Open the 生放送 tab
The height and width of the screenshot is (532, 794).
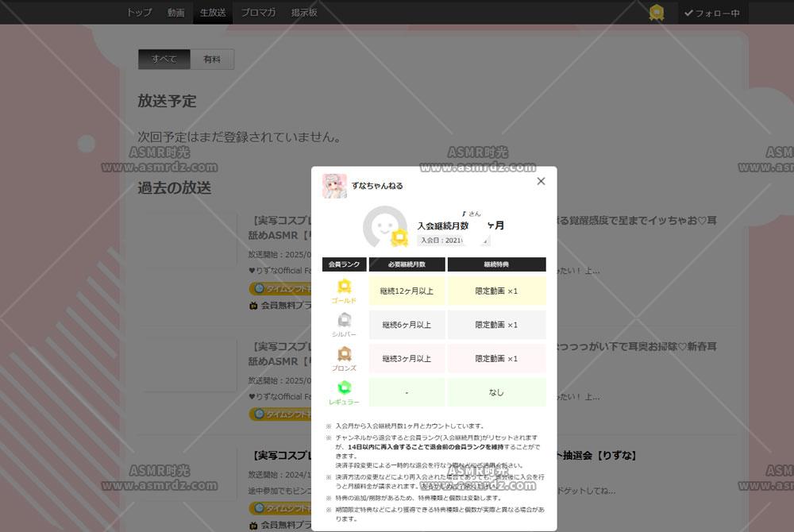(213, 12)
